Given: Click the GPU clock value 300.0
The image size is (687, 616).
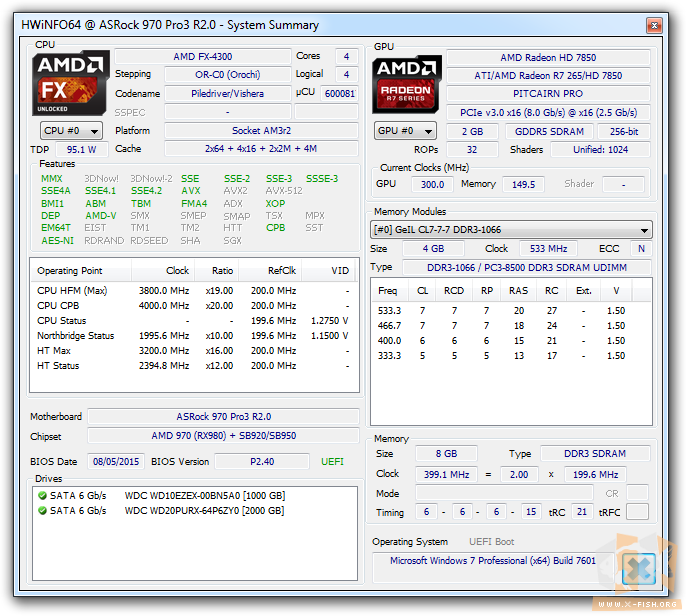Looking at the screenshot, I should click(x=432, y=184).
